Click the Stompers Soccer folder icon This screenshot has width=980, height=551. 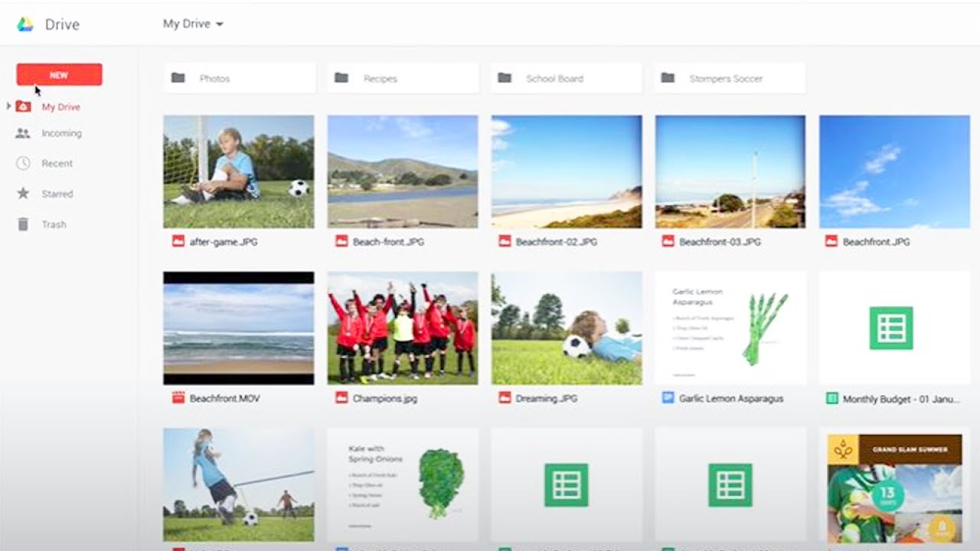pos(668,78)
